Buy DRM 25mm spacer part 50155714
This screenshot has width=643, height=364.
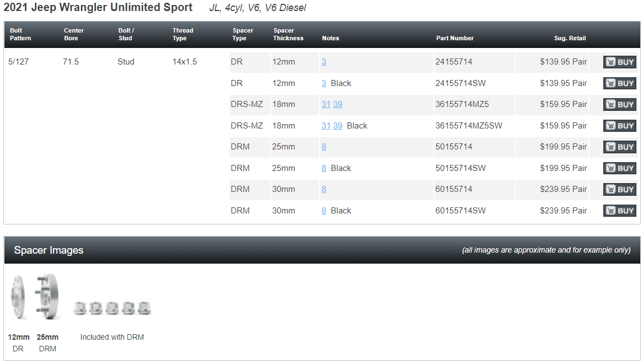[x=619, y=147]
